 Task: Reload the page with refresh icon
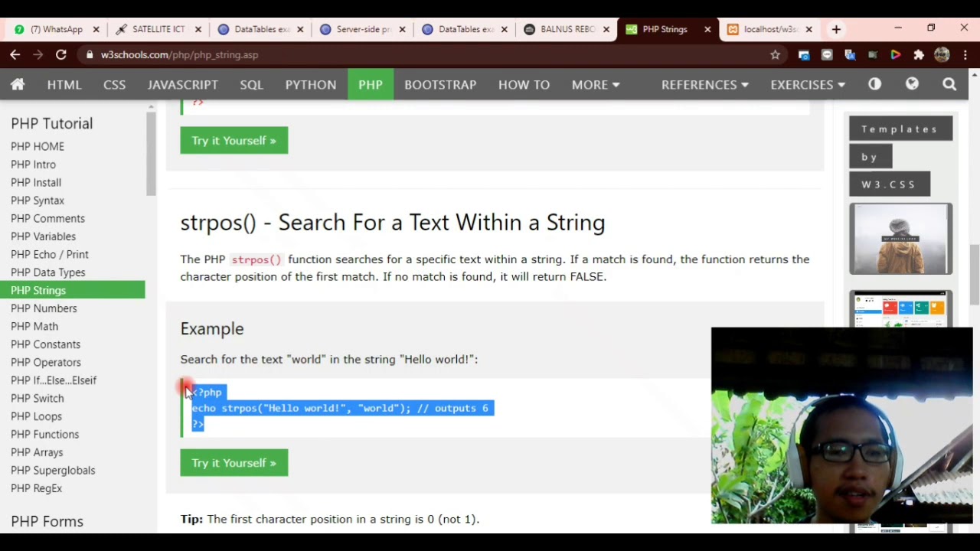60,54
